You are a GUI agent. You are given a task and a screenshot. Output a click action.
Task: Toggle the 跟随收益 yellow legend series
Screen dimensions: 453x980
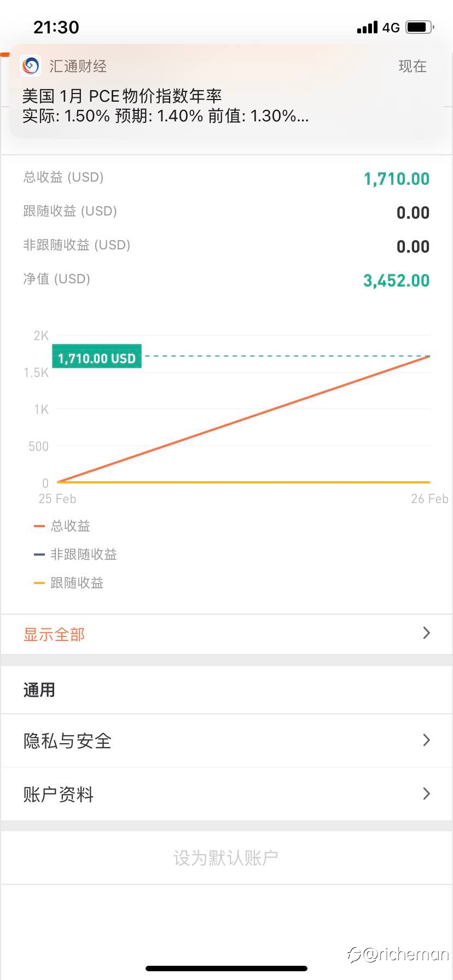coord(69,583)
